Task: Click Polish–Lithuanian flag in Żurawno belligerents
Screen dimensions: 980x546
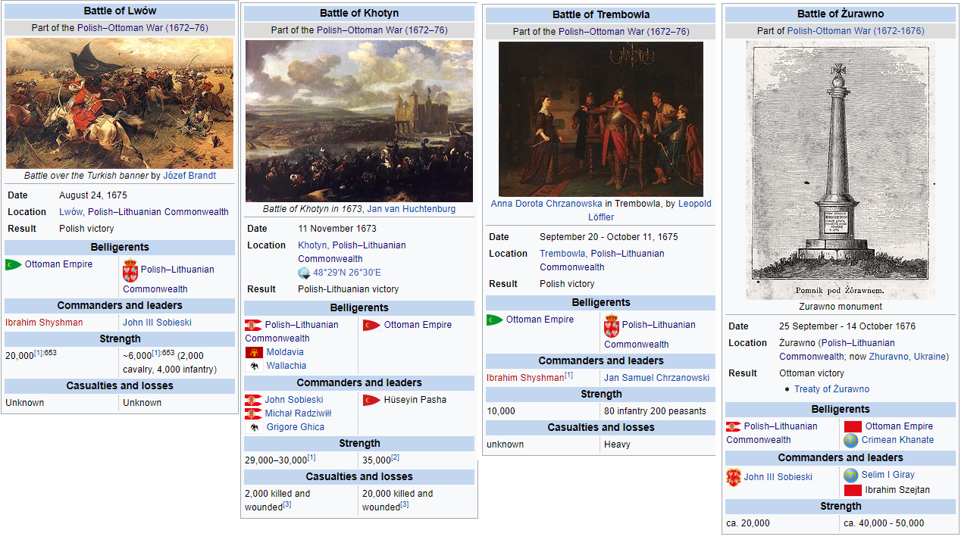Action: point(734,426)
